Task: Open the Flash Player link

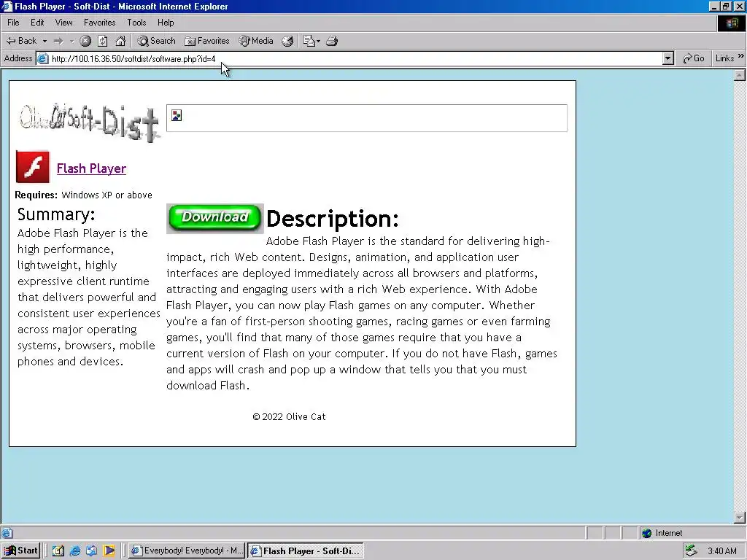Action: click(x=91, y=168)
